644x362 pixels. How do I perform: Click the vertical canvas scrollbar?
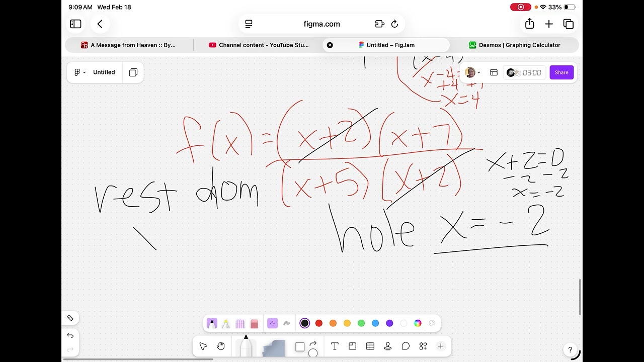580,297
